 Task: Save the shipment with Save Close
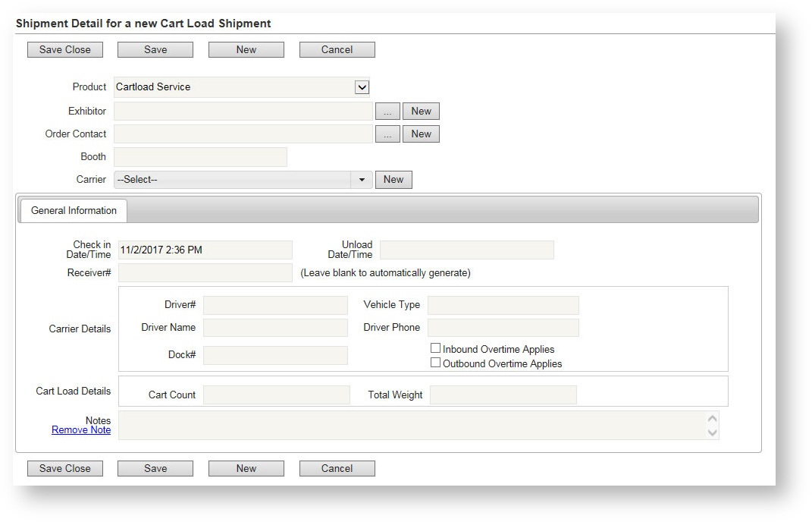click(x=64, y=49)
